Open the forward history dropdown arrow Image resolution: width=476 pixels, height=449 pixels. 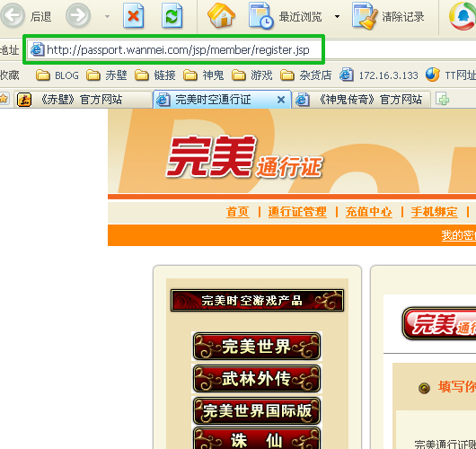[x=107, y=16]
